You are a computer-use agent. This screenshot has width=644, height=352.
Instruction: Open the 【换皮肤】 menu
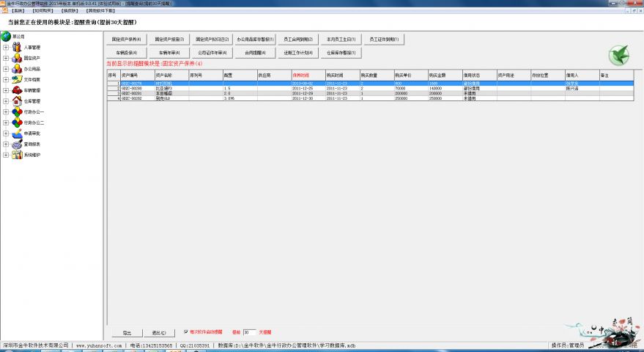click(70, 11)
